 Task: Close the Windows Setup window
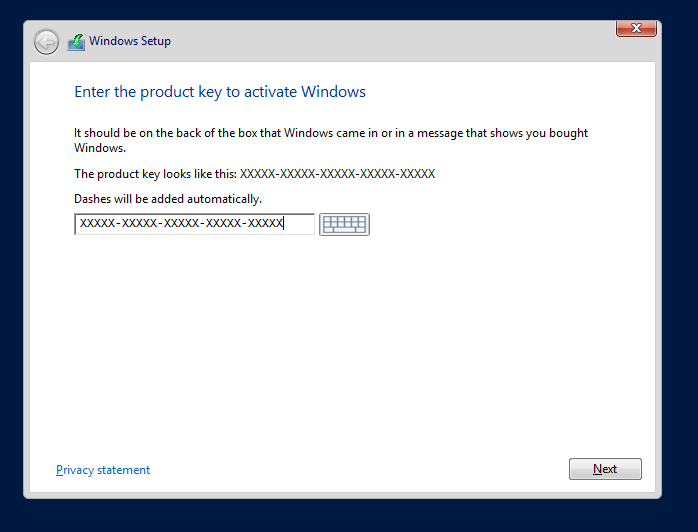[635, 28]
